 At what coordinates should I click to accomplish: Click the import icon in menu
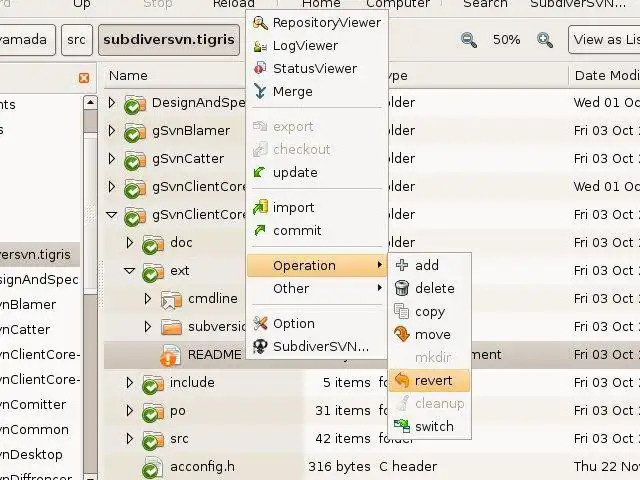(x=260, y=207)
